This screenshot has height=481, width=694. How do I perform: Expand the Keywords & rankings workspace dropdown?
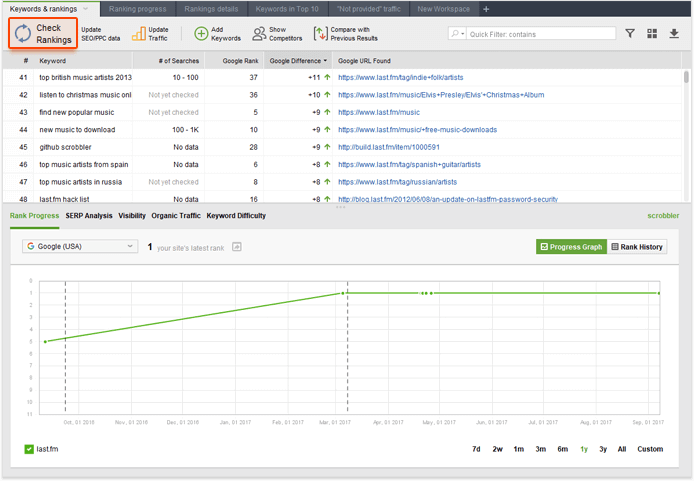tap(85, 9)
